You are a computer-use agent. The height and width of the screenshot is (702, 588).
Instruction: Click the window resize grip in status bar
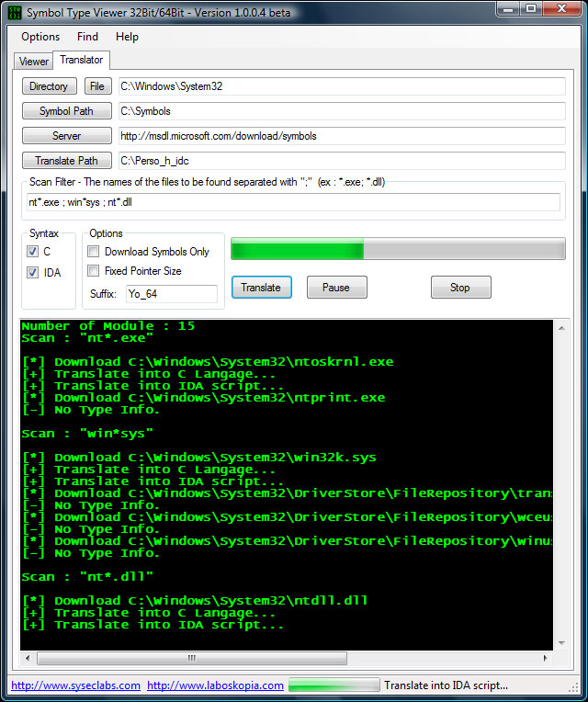pyautogui.click(x=573, y=688)
